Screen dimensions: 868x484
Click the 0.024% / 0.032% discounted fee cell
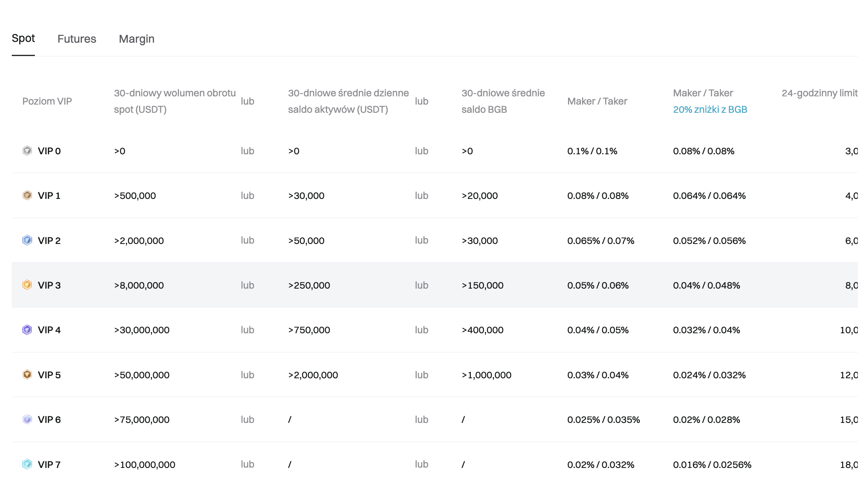tap(709, 375)
